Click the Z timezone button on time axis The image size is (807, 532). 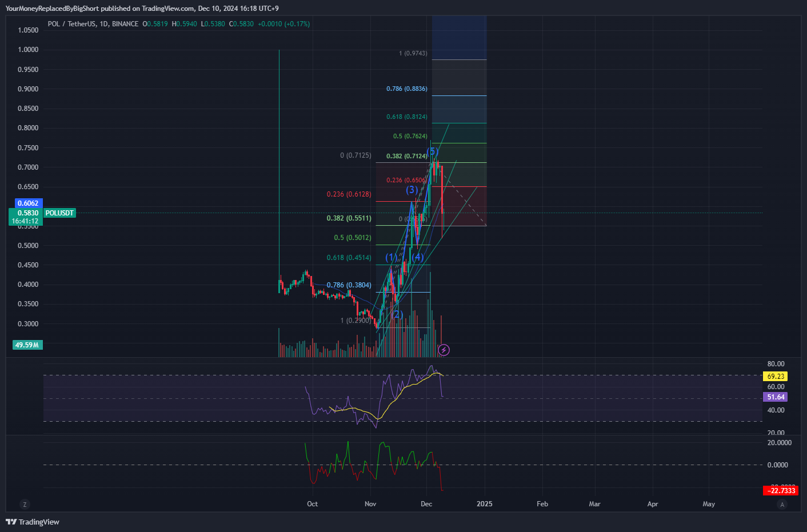tap(24, 504)
